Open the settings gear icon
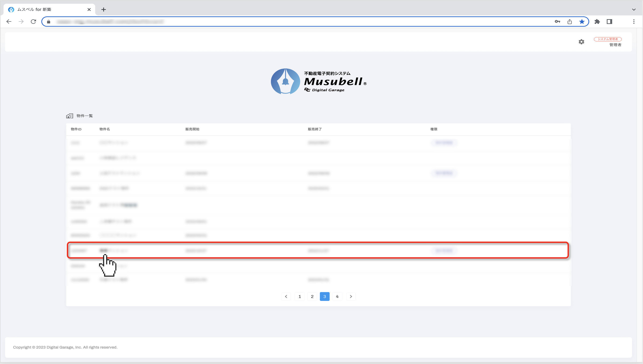The width and height of the screenshot is (643, 364). tap(581, 42)
